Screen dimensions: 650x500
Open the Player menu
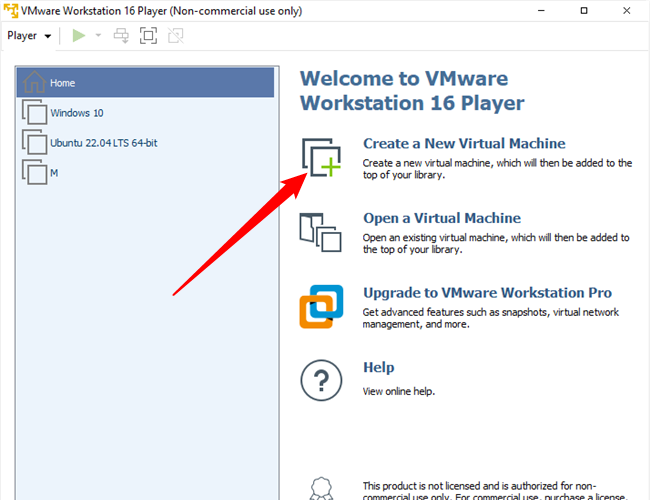[29, 36]
